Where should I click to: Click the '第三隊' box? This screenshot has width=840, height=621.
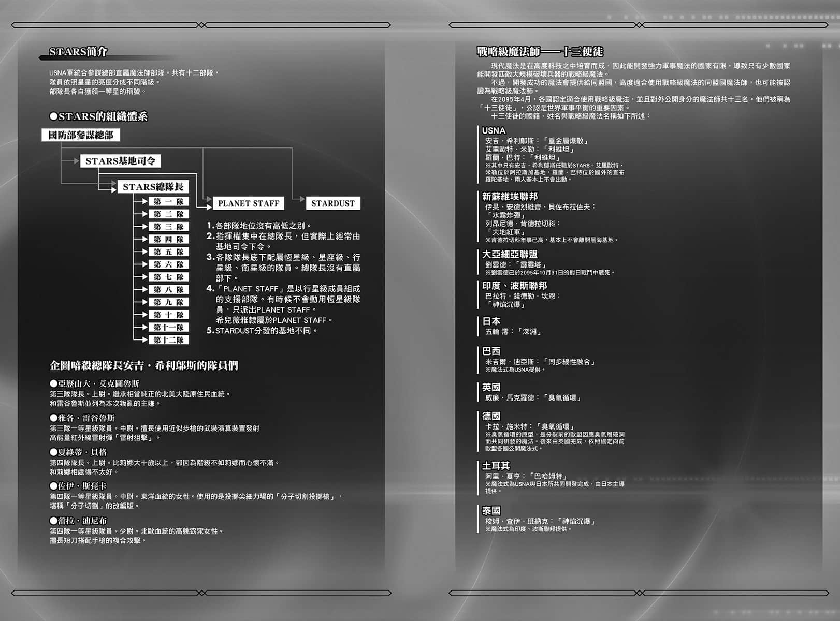[x=169, y=227]
